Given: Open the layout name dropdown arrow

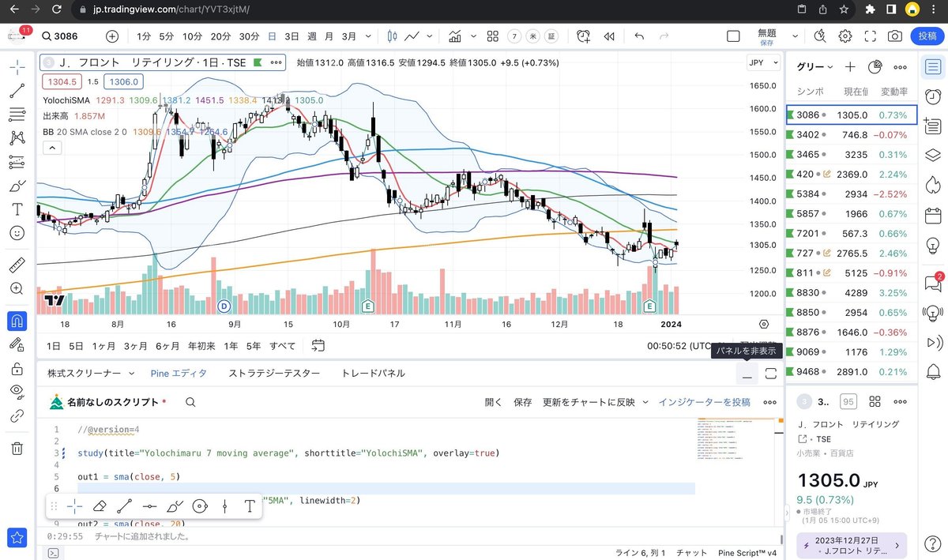Looking at the screenshot, I should (796, 36).
